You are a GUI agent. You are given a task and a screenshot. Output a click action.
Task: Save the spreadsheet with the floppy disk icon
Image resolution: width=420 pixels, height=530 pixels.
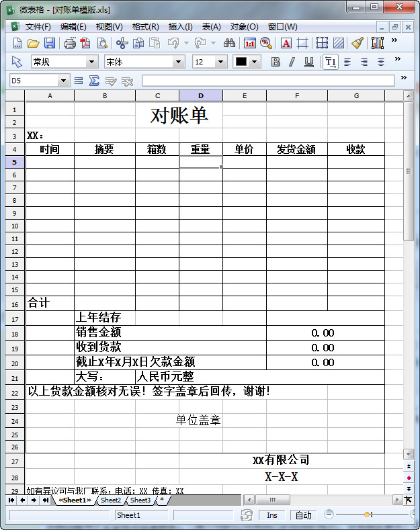tap(50, 43)
